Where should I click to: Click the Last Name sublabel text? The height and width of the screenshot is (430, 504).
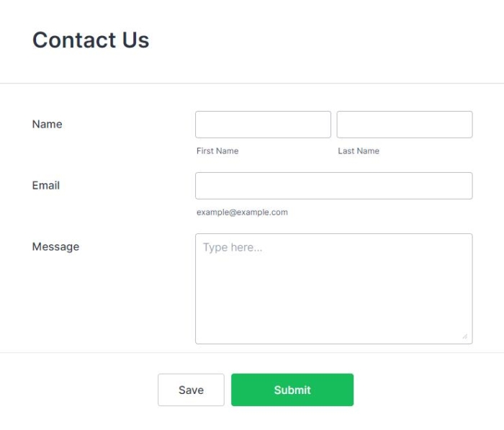pyautogui.click(x=359, y=151)
